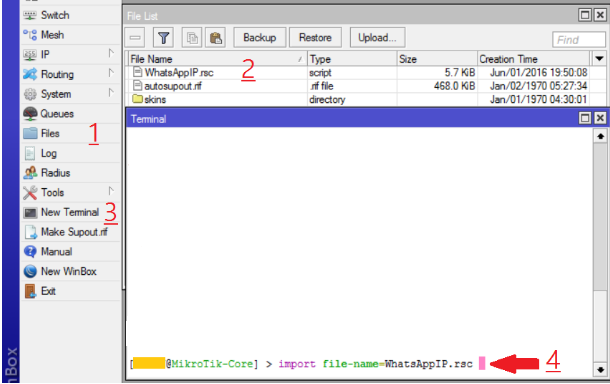Click the Backup button
This screenshot has width=610, height=384.
pos(259,38)
